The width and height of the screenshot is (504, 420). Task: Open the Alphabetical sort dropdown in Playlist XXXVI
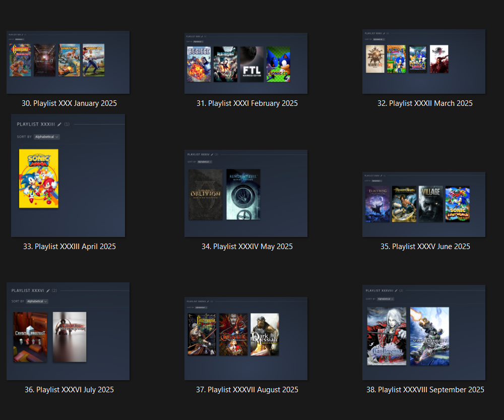coord(37,302)
